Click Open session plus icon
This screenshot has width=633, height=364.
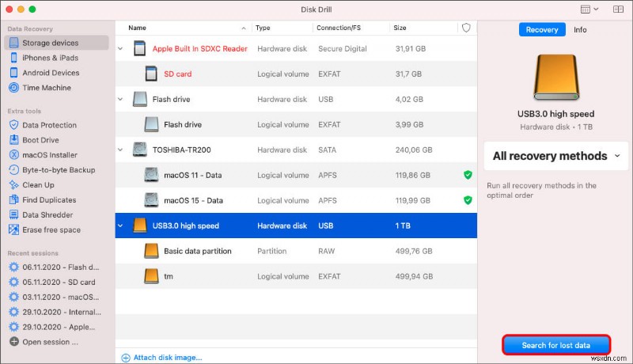14,342
